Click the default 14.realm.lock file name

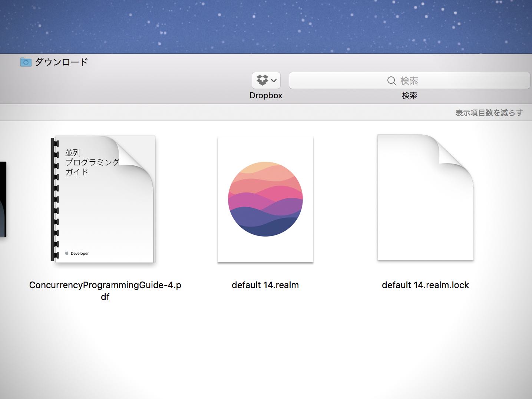click(x=426, y=285)
